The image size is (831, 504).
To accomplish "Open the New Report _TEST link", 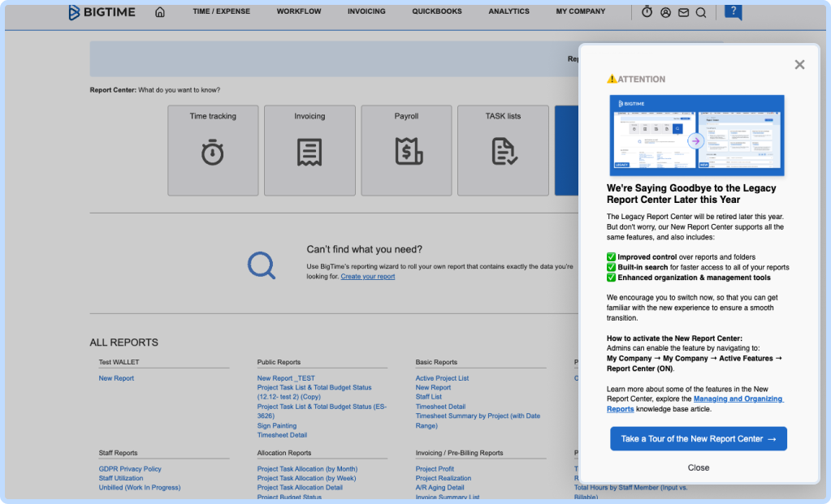I will point(286,378).
